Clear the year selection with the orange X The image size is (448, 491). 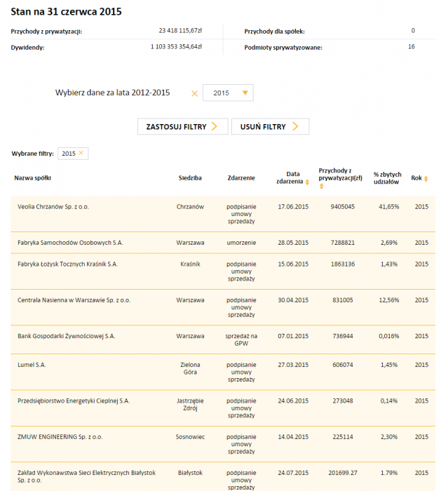194,93
